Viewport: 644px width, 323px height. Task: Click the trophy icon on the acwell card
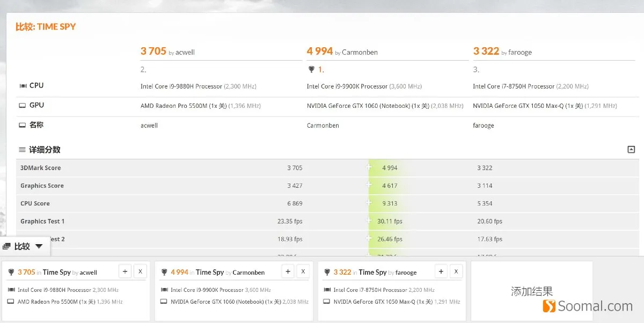(x=11, y=273)
